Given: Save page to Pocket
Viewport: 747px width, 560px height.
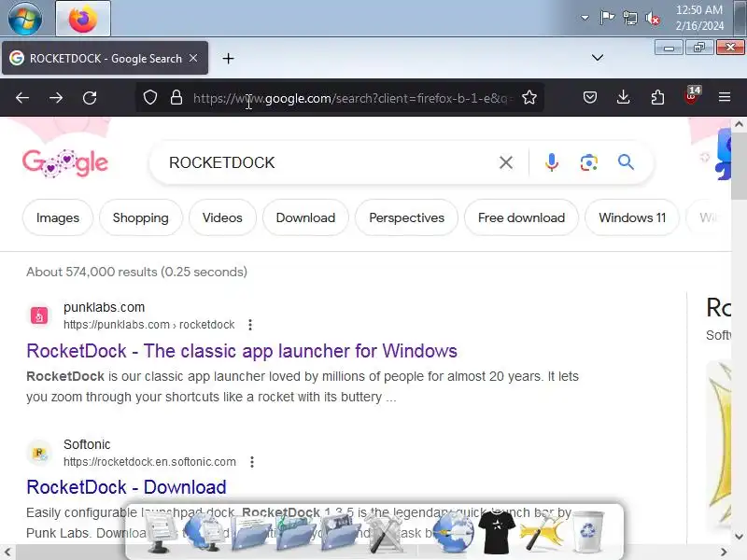Looking at the screenshot, I should 590,98.
